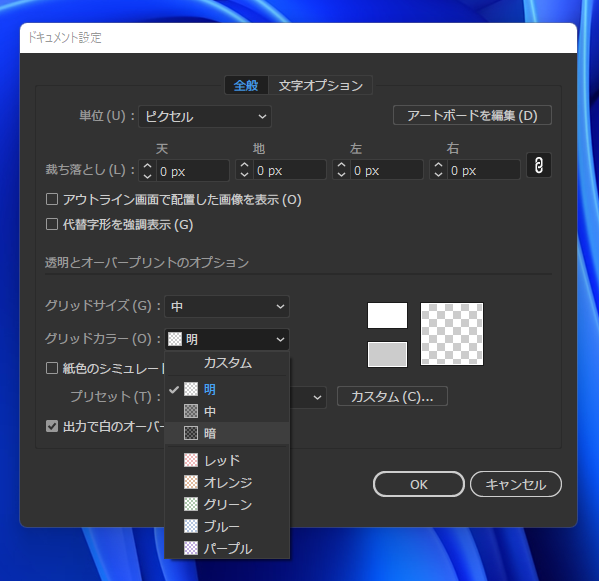Screen dimensions: 599x581
Task: Decrease the 右 bleed with down arrow
Action: click(x=439, y=175)
